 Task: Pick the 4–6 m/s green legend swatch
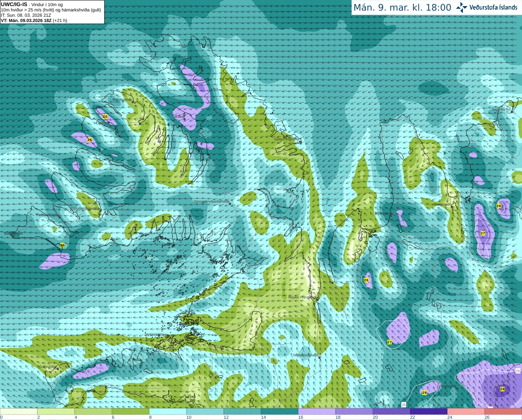click(93, 411)
